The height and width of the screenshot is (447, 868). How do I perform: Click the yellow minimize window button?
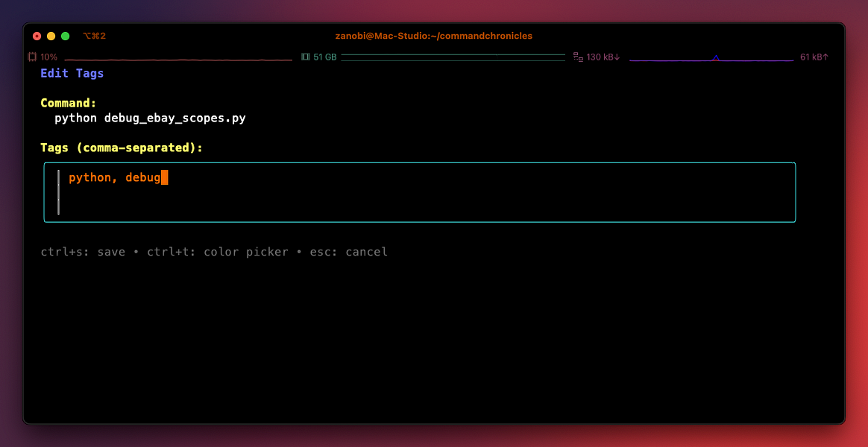pos(51,36)
